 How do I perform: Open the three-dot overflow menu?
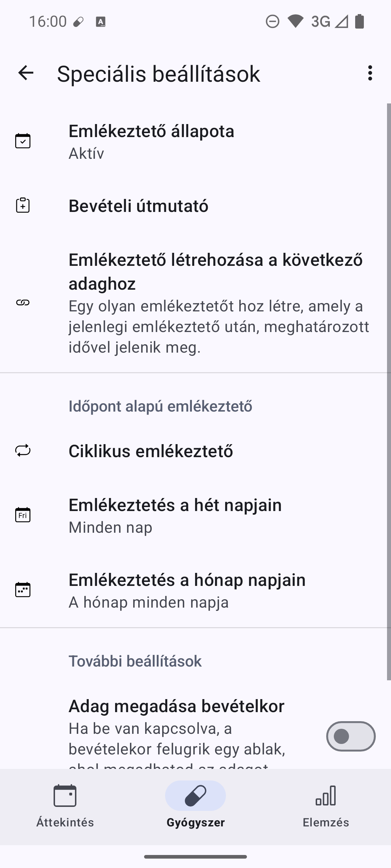tap(370, 73)
